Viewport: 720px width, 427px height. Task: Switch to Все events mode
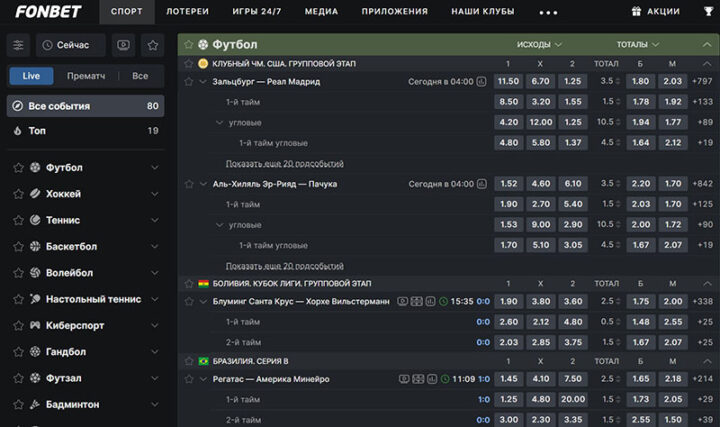click(x=140, y=76)
